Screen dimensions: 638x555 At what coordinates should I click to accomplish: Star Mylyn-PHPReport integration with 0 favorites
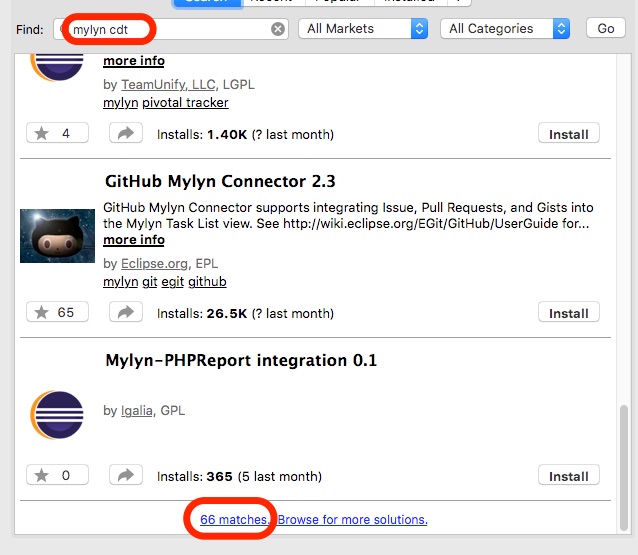pos(57,475)
